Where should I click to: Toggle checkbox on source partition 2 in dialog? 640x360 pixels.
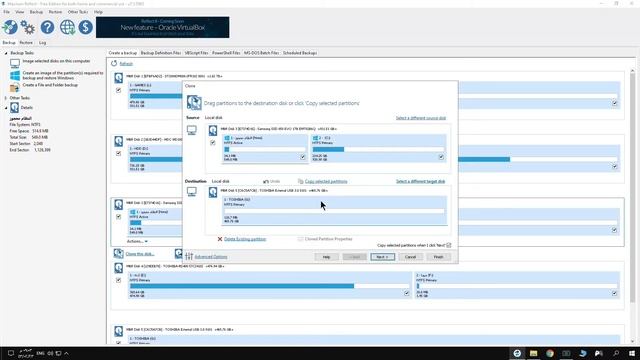(x=441, y=157)
